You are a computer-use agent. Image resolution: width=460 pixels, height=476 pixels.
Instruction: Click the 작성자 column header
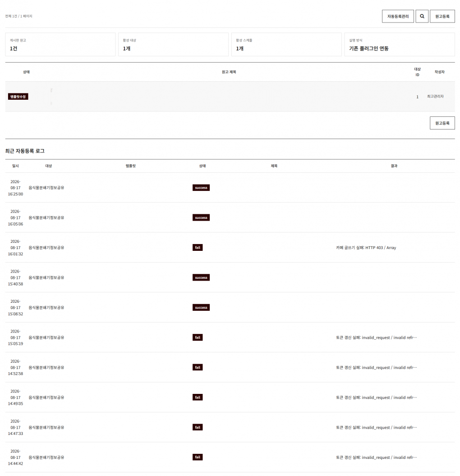coord(439,72)
